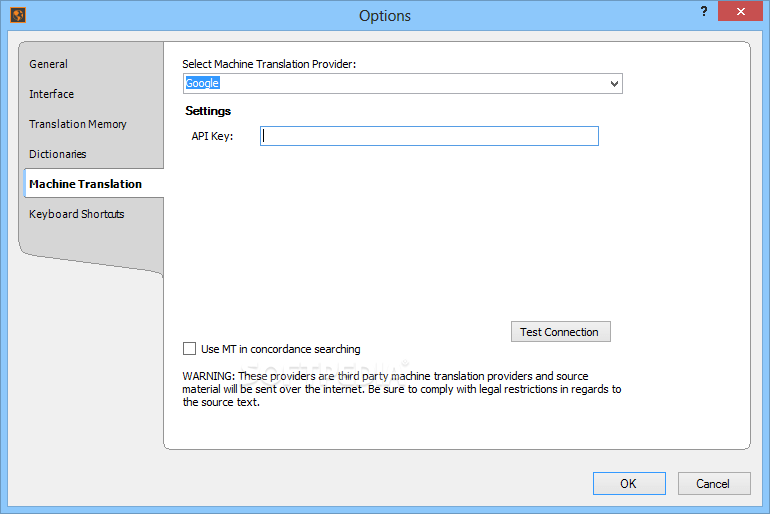Click the application icon in the title bar
The image size is (770, 514).
pyautogui.click(x=17, y=15)
